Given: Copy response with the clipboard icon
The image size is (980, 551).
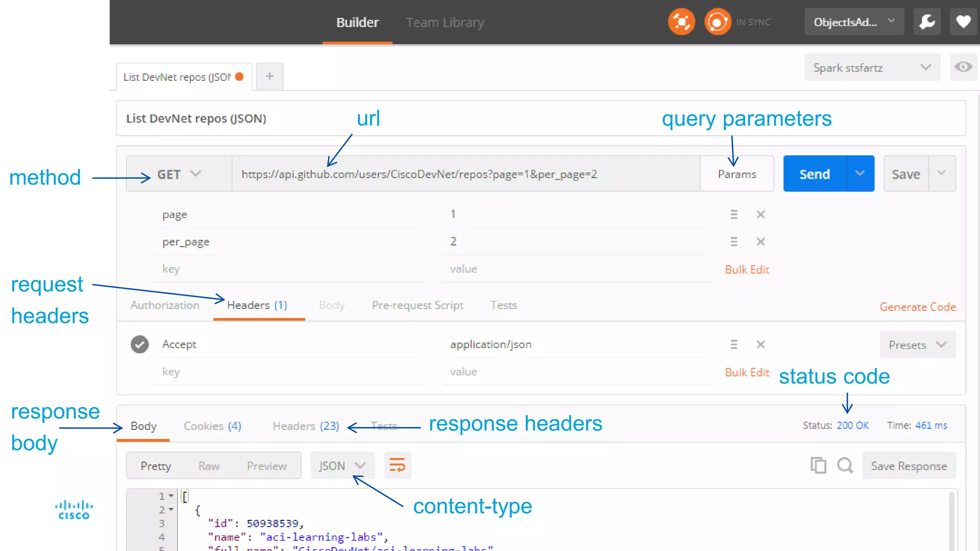Looking at the screenshot, I should [x=818, y=465].
